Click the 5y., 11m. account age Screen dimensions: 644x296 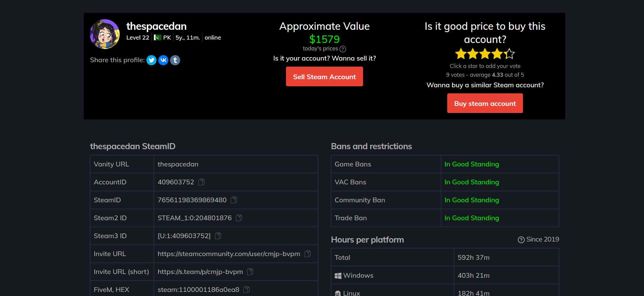click(188, 38)
